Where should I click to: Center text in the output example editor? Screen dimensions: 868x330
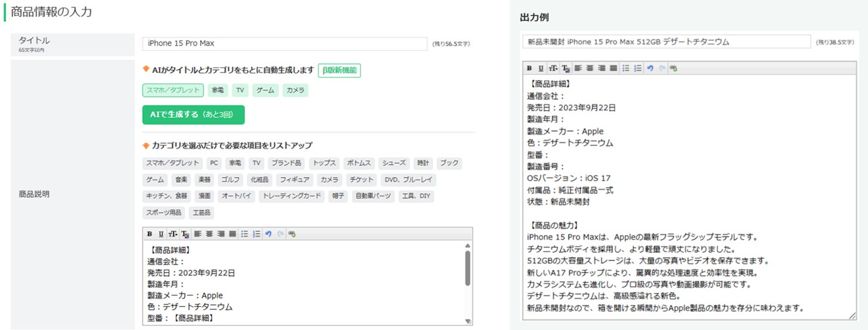point(590,68)
